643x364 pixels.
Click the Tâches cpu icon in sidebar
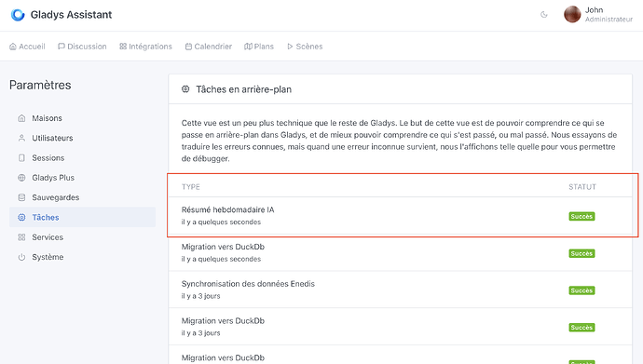(x=21, y=218)
